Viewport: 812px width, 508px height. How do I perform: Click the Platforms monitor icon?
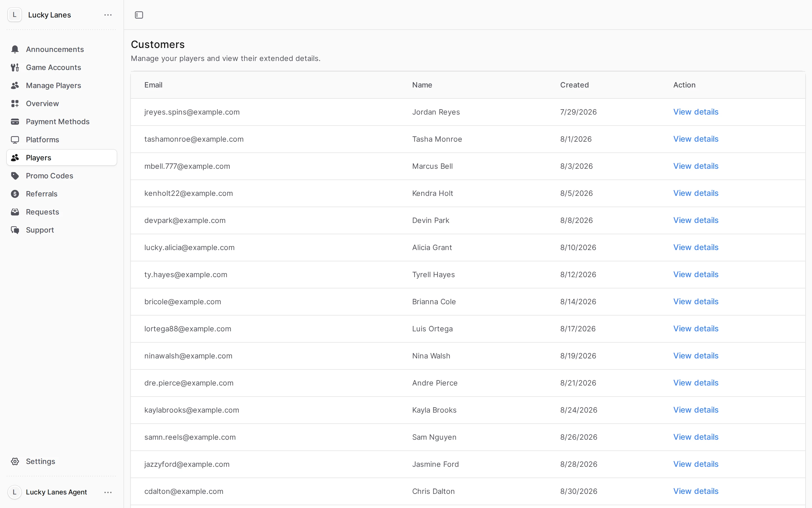[x=15, y=140]
